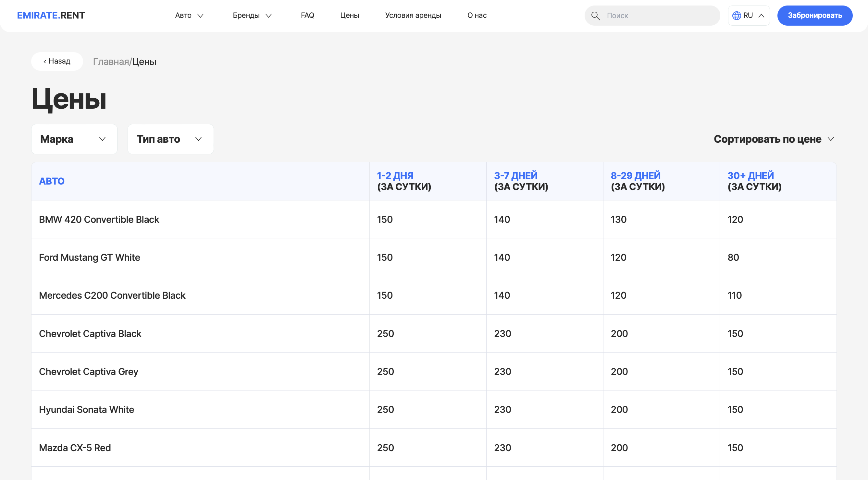Expand Сортировать по цене sorting

tap(773, 139)
